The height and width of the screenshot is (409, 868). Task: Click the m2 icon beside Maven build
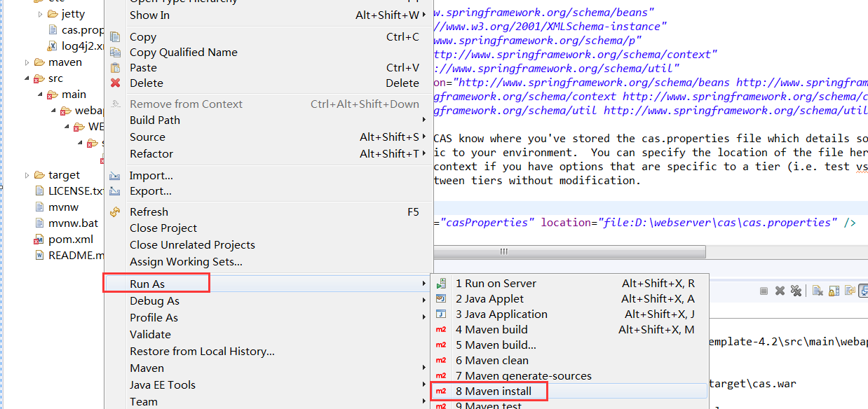(x=441, y=330)
